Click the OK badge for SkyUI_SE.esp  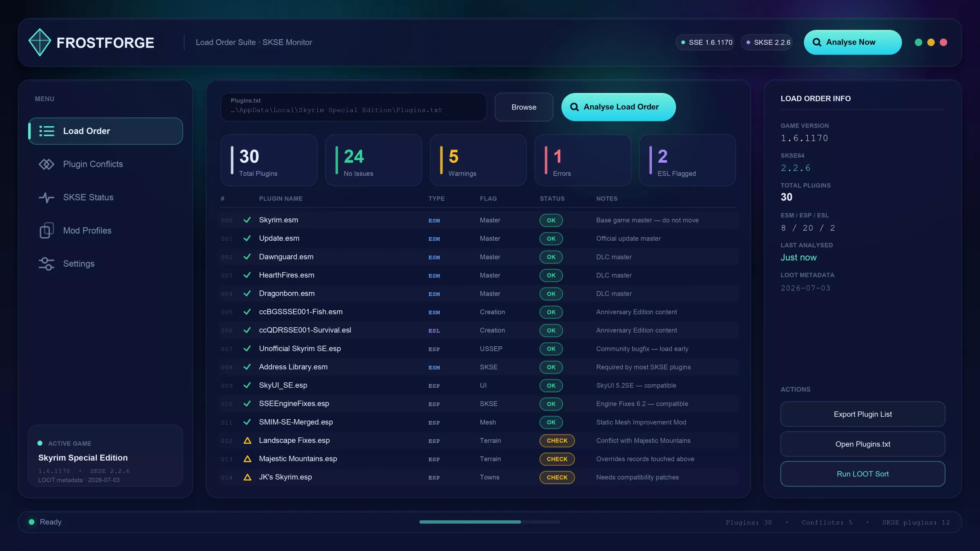click(x=551, y=385)
